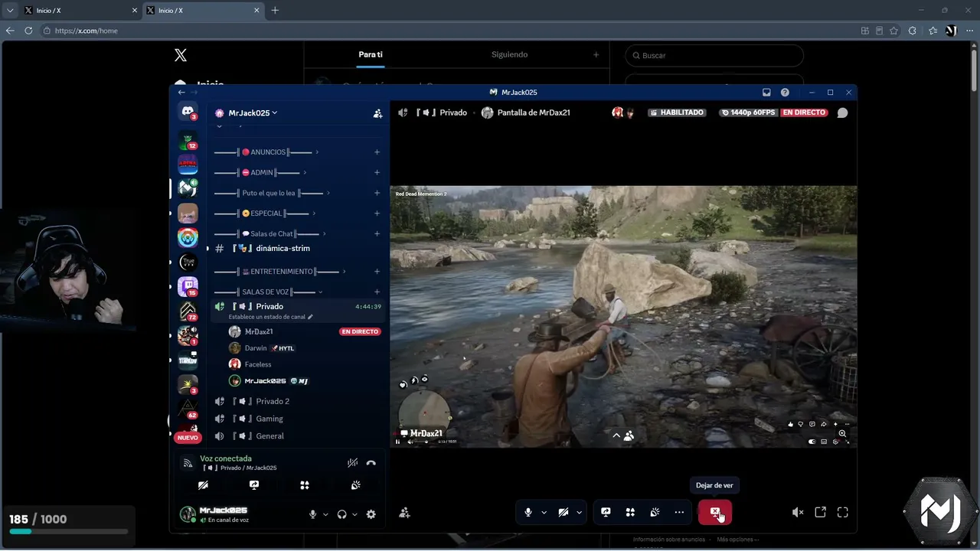Toggle microphone mute in user panel

312,514
